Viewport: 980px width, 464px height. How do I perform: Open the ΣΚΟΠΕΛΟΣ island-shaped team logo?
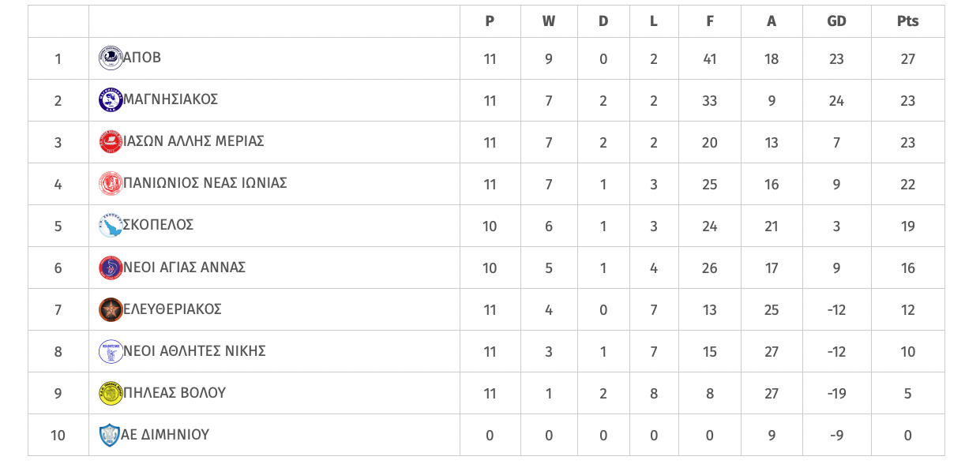tap(111, 226)
